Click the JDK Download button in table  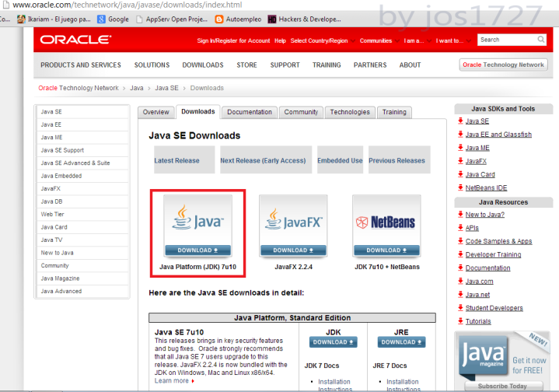coord(333,342)
